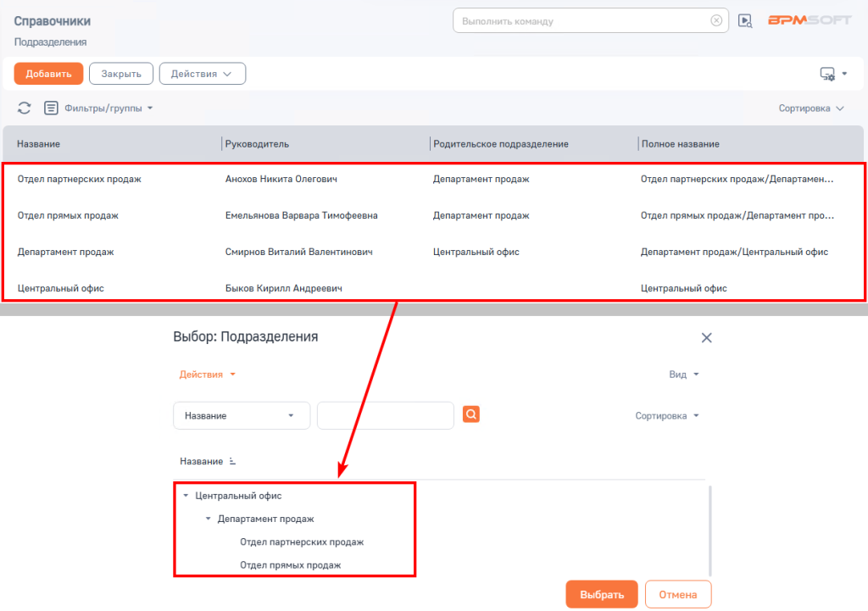Open the Сортировка menu above the table
Screen dimensions: 868x611
click(811, 108)
